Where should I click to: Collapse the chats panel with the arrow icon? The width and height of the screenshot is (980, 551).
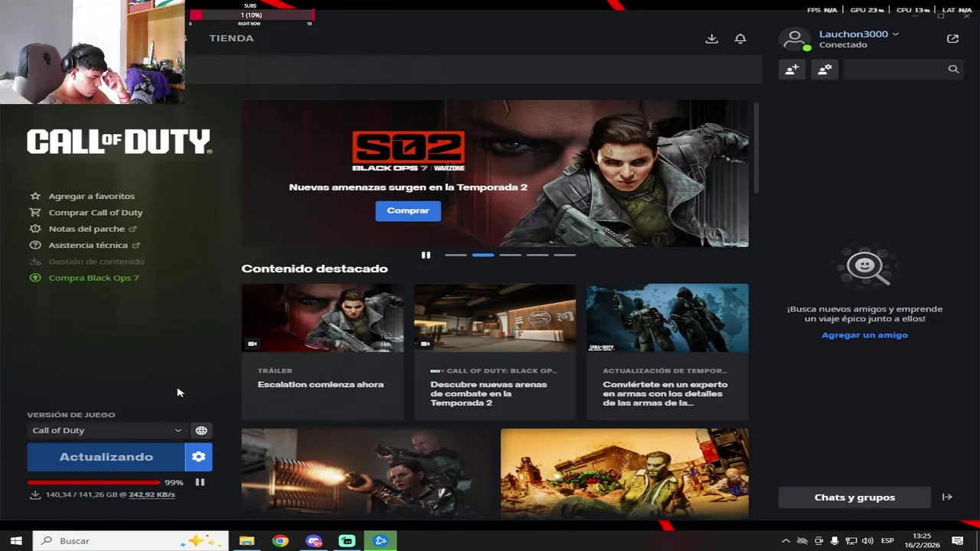pos(947,497)
